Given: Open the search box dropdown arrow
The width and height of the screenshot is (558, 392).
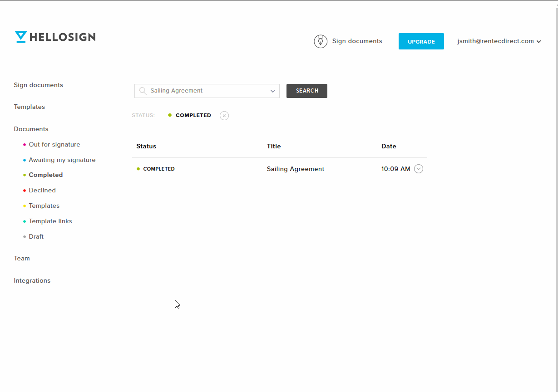Looking at the screenshot, I should coord(272,91).
